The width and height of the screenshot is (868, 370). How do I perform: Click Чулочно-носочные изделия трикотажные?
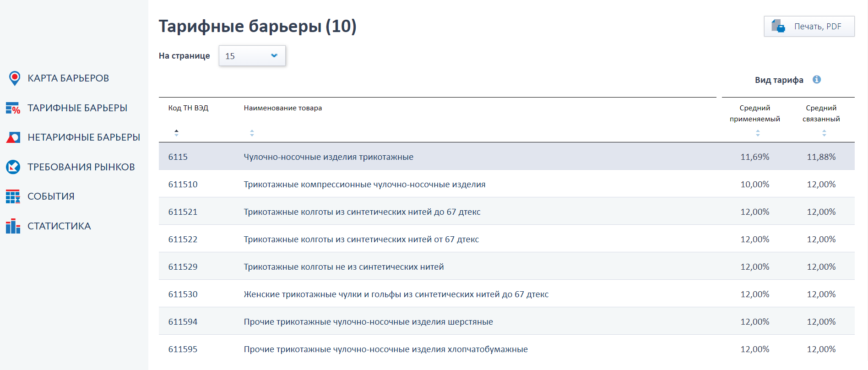tap(329, 157)
